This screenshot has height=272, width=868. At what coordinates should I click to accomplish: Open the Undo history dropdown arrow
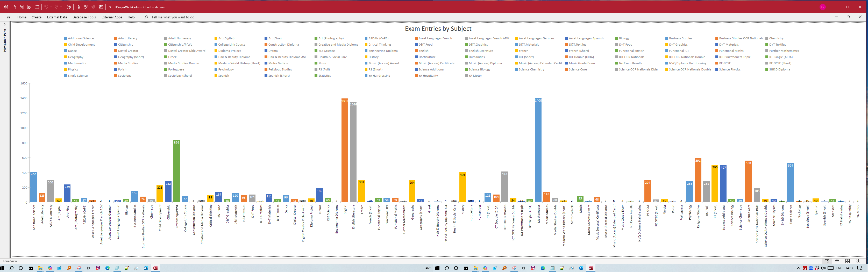click(x=51, y=7)
